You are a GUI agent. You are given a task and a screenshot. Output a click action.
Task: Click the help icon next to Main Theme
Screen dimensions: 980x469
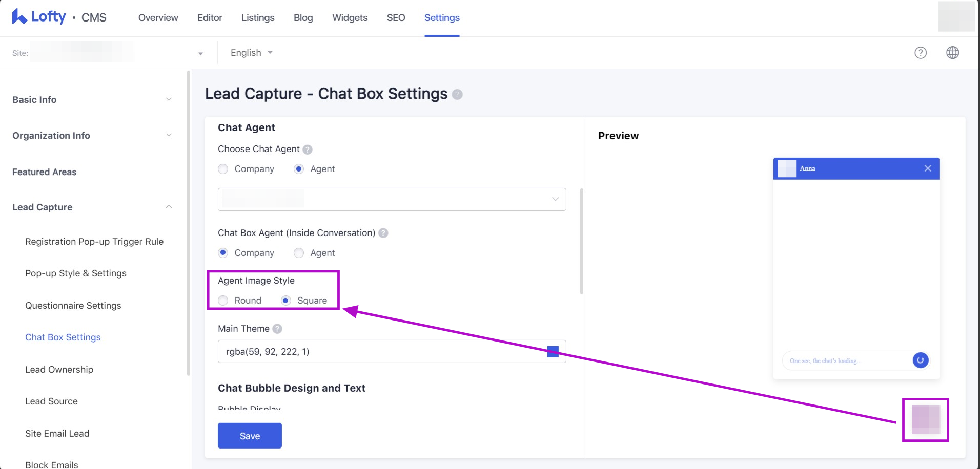[x=277, y=329]
